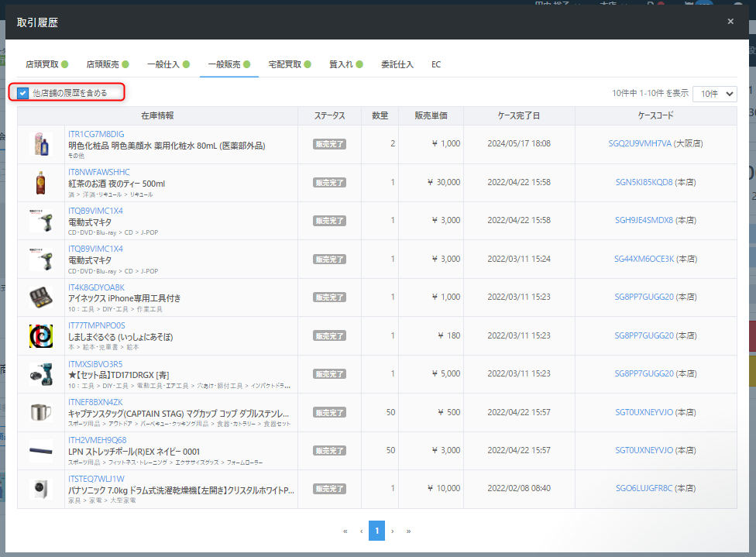Jump to last page double arrow
This screenshot has width=756, height=557.
[x=408, y=531]
